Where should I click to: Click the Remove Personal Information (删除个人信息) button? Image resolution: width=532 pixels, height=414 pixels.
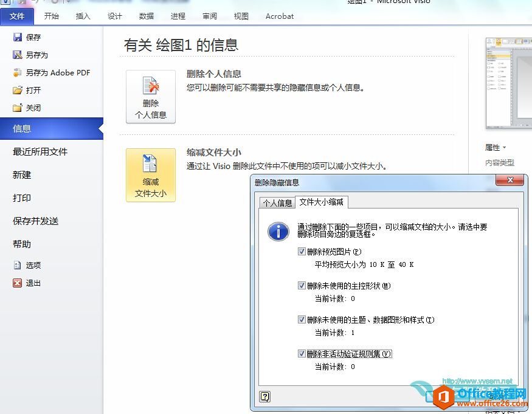[151, 97]
